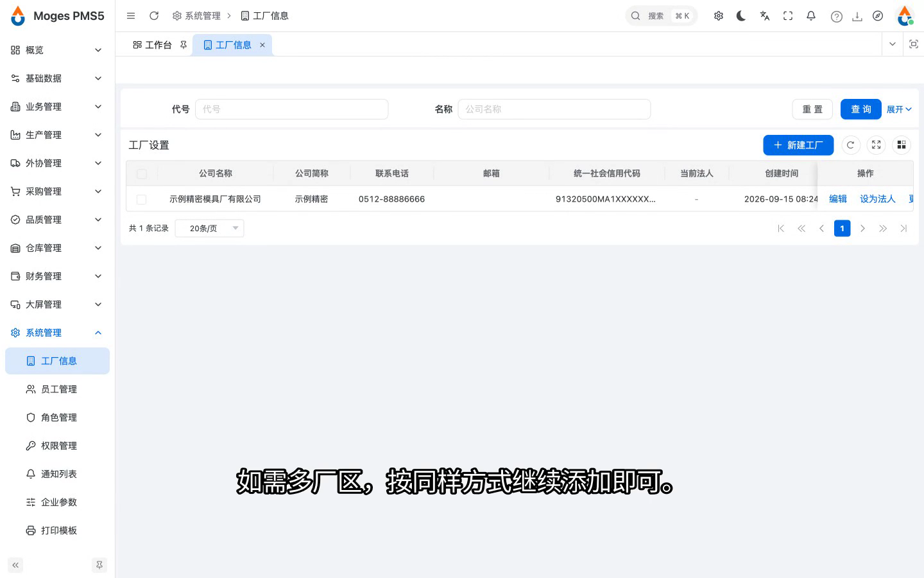Select all rows header checkbox
This screenshot has width=924, height=578.
point(142,174)
